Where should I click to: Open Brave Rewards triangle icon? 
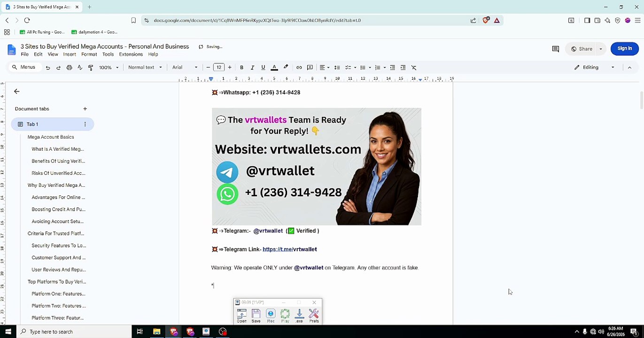pyautogui.click(x=497, y=20)
